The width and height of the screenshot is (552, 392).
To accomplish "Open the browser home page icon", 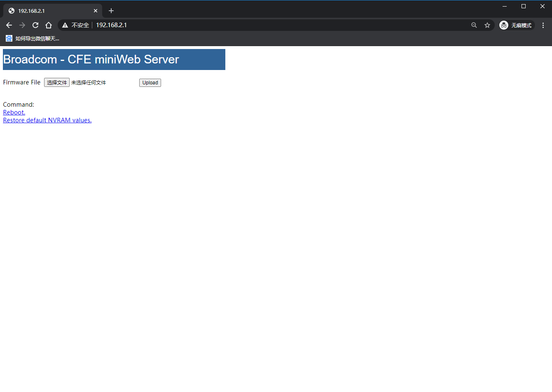I will (x=49, y=25).
